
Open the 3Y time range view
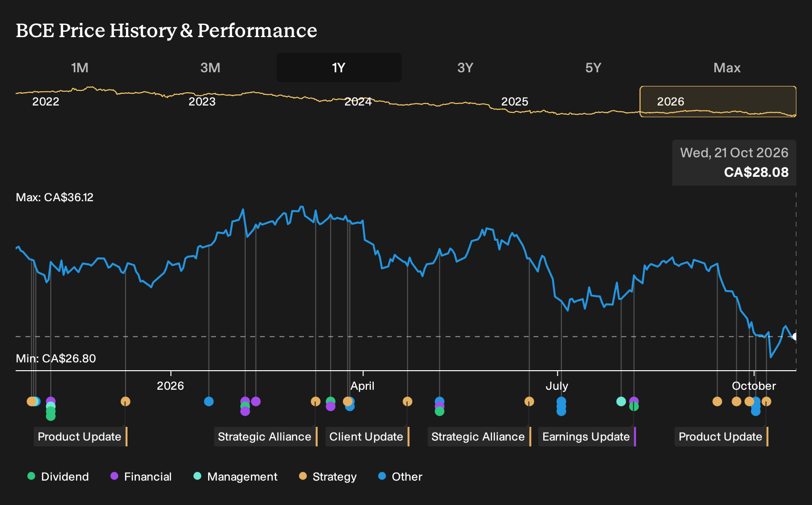(465, 67)
